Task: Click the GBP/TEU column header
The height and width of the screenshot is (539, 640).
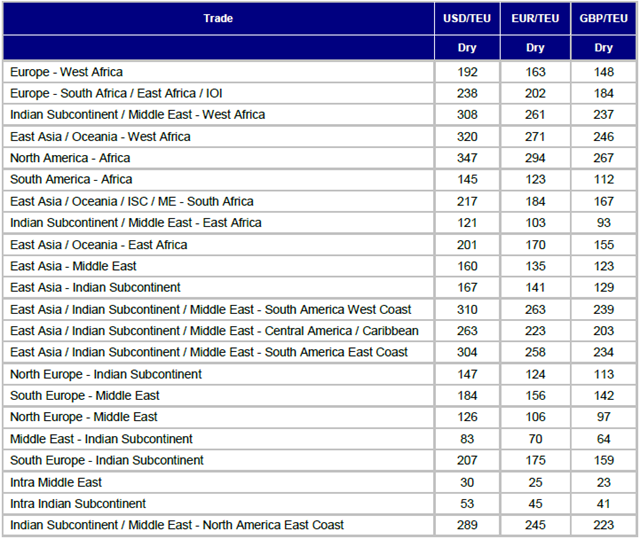Action: [603, 18]
